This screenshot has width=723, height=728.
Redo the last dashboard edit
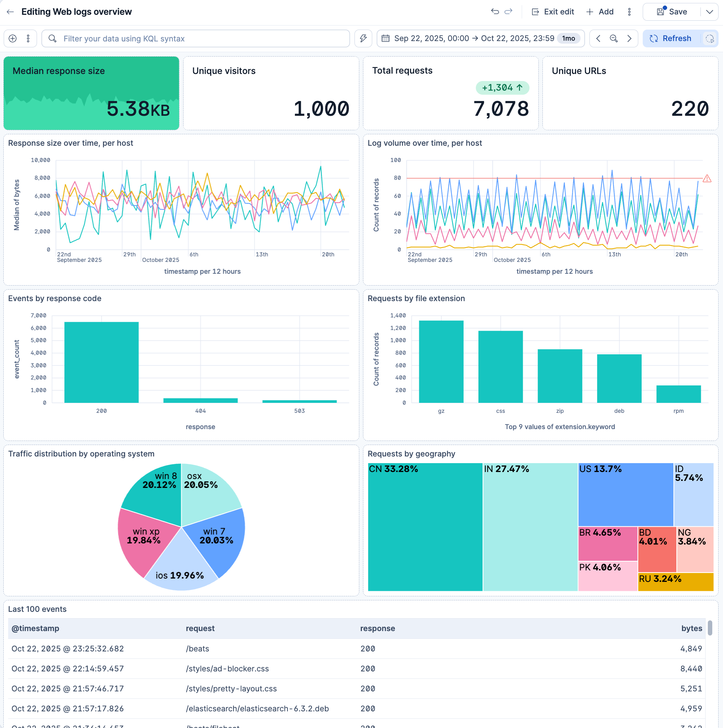[x=508, y=12]
